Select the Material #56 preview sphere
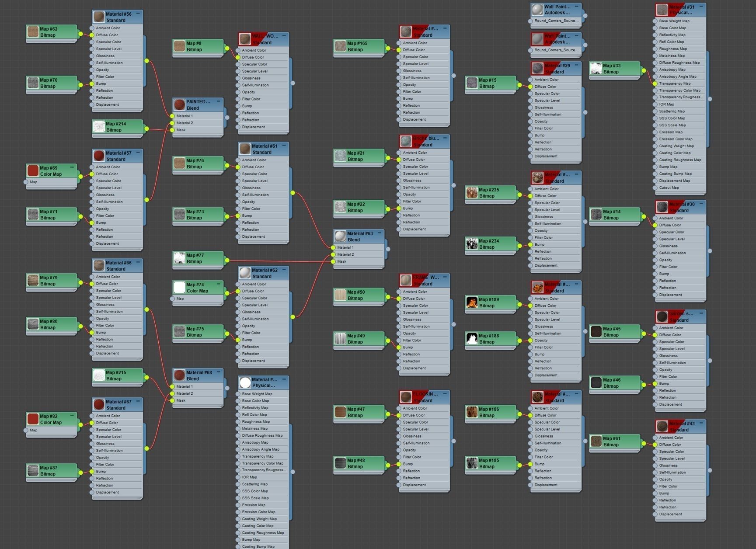This screenshot has width=756, height=549. (x=99, y=17)
